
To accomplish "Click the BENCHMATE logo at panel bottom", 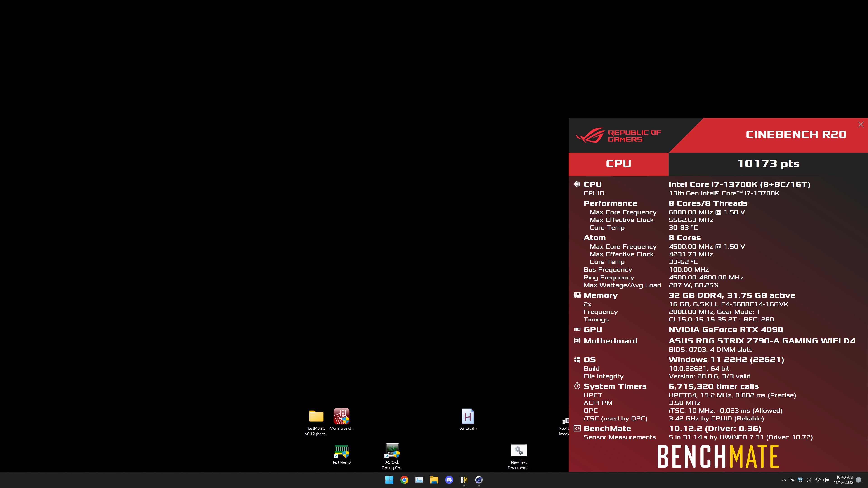I will point(718,457).
